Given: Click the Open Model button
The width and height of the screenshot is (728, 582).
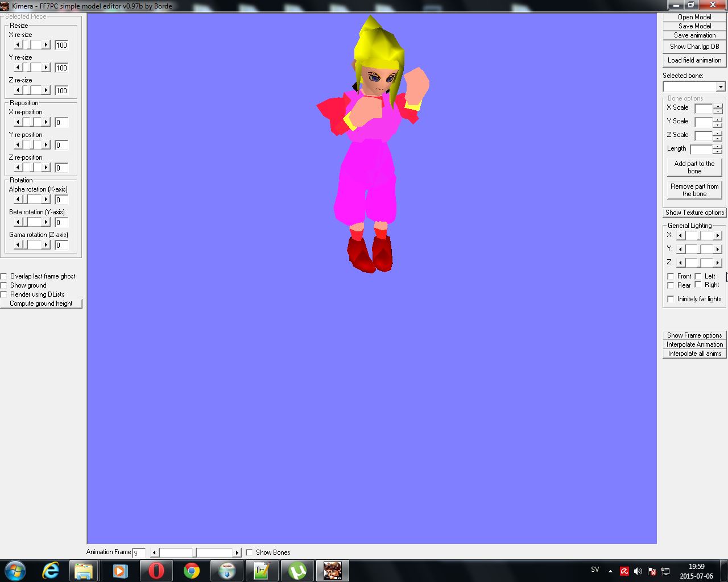Looking at the screenshot, I should click(x=694, y=17).
